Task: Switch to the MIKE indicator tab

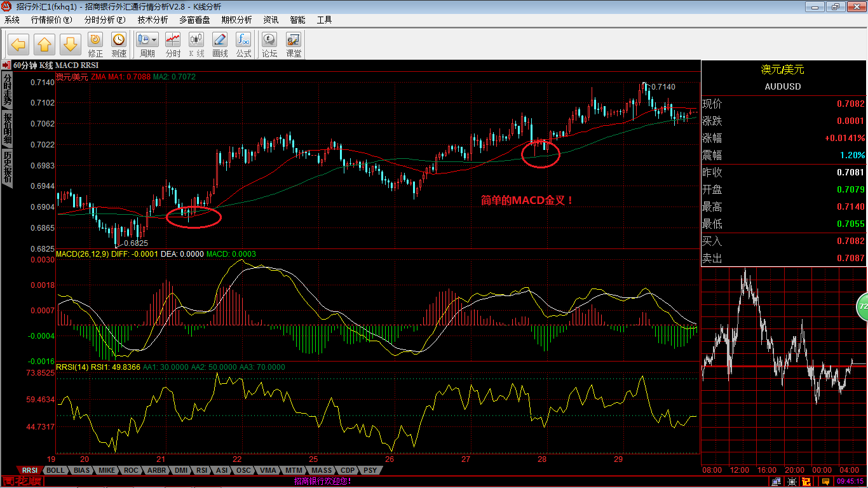Action: (x=107, y=470)
